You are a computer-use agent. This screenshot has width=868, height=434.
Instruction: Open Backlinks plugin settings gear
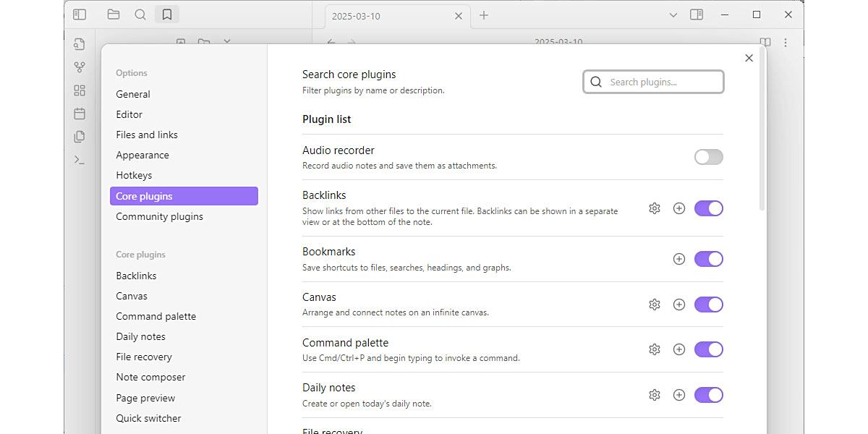click(x=655, y=208)
